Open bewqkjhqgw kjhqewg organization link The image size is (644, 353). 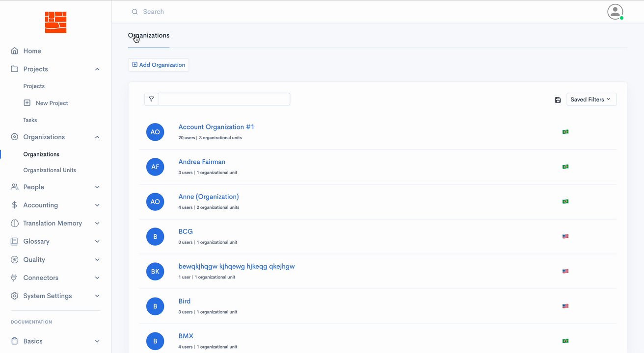(237, 266)
